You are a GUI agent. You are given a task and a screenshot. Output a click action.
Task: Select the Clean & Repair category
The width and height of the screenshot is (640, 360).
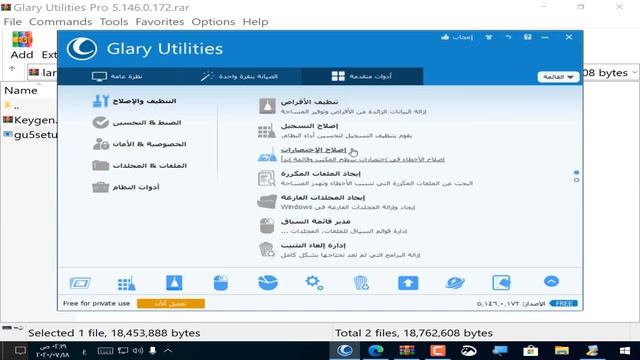pos(135,101)
